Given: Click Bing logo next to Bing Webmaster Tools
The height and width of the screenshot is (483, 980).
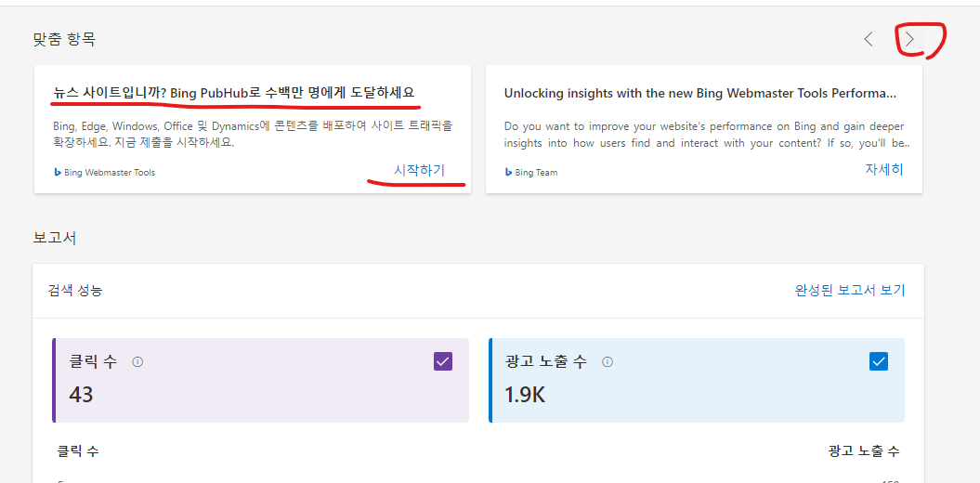Looking at the screenshot, I should pyautogui.click(x=57, y=173).
